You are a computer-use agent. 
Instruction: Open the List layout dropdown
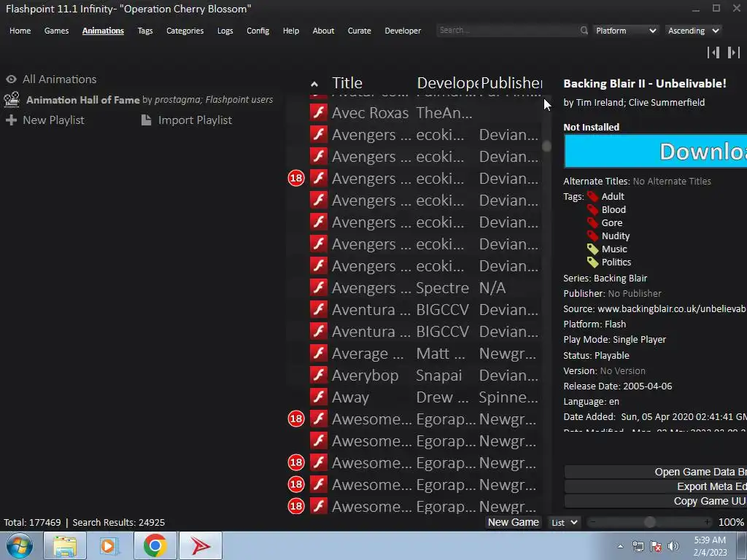pos(564,522)
